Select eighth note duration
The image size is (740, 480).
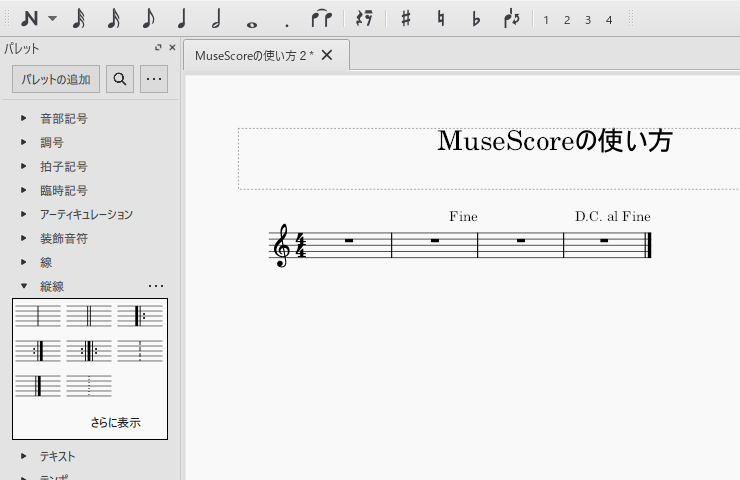[x=148, y=19]
